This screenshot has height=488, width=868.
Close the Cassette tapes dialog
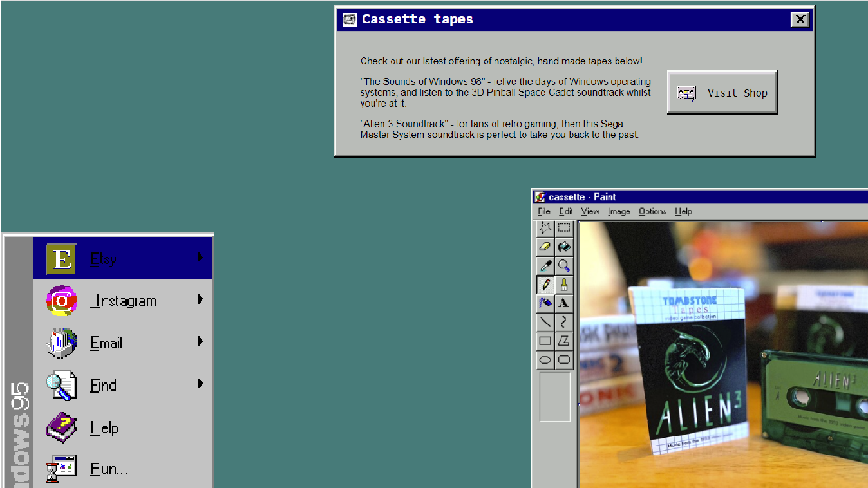800,20
